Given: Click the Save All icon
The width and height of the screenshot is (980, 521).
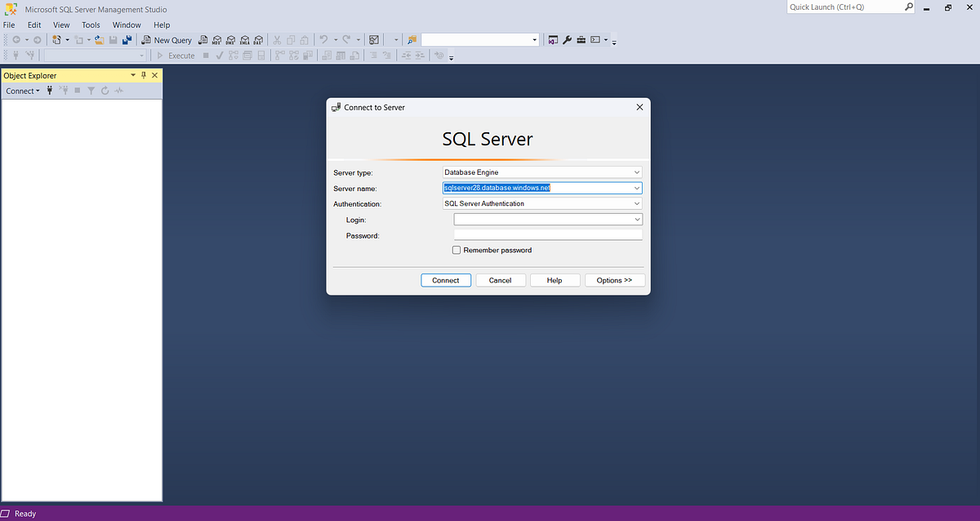Looking at the screenshot, I should click(x=127, y=40).
